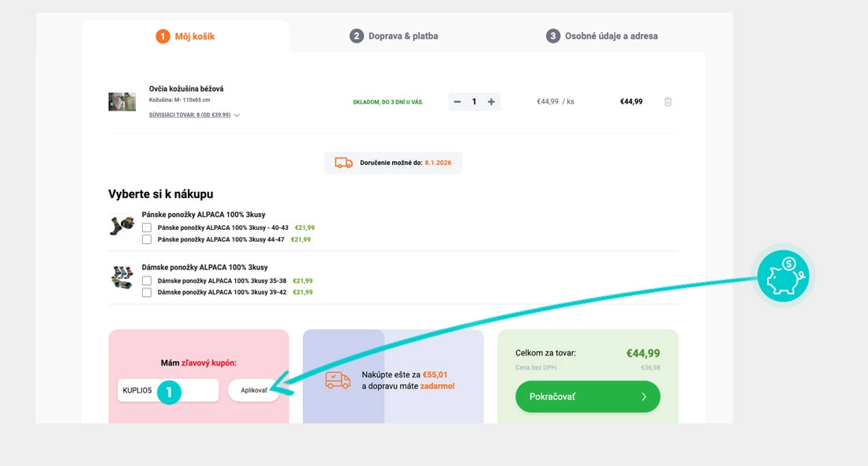This screenshot has width=868, height=466.
Task: Increase quantity with the plus button
Action: coord(492,102)
